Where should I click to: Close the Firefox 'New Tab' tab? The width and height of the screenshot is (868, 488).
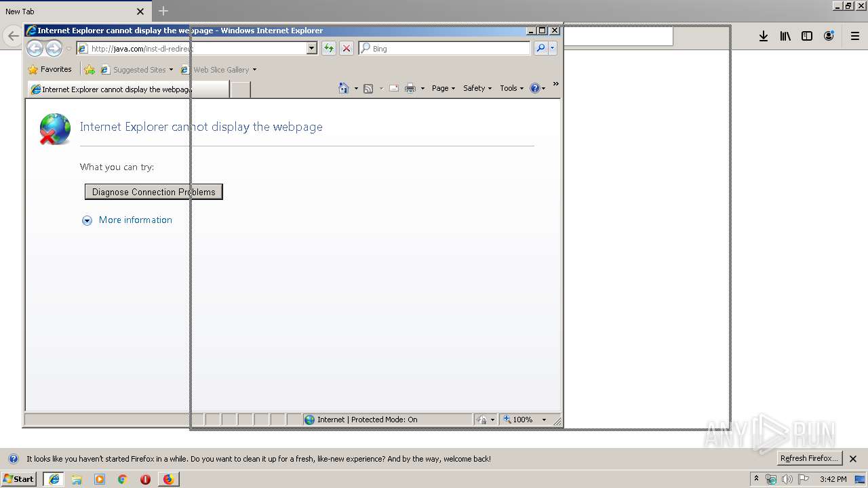(140, 12)
